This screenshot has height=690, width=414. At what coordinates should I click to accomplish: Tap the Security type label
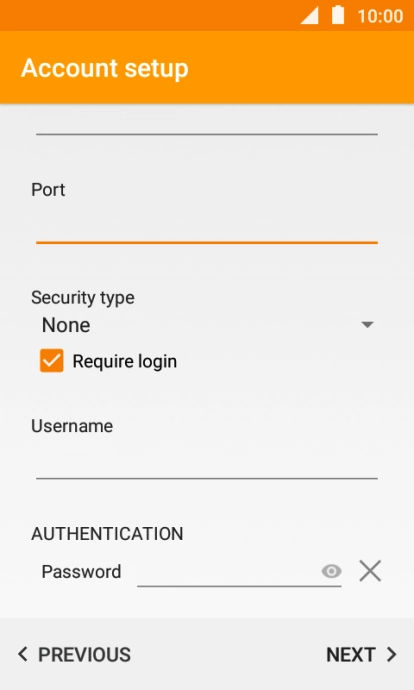point(83,298)
